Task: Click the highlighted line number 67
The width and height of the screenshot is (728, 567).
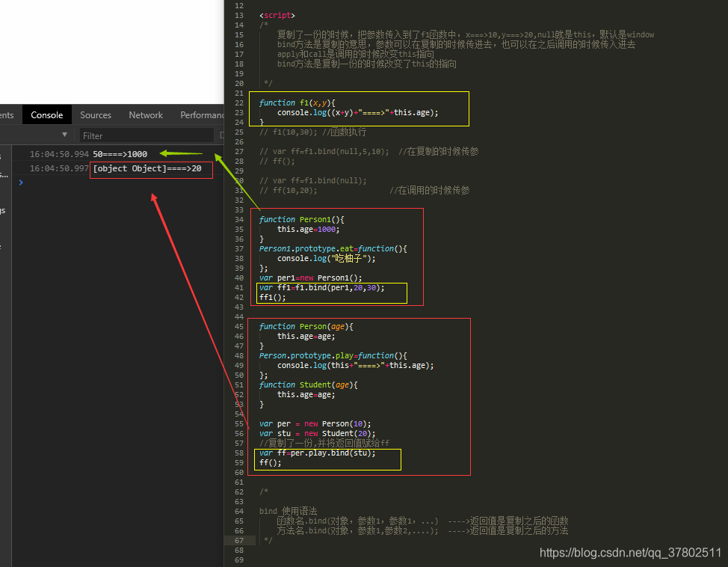Action: click(239, 540)
